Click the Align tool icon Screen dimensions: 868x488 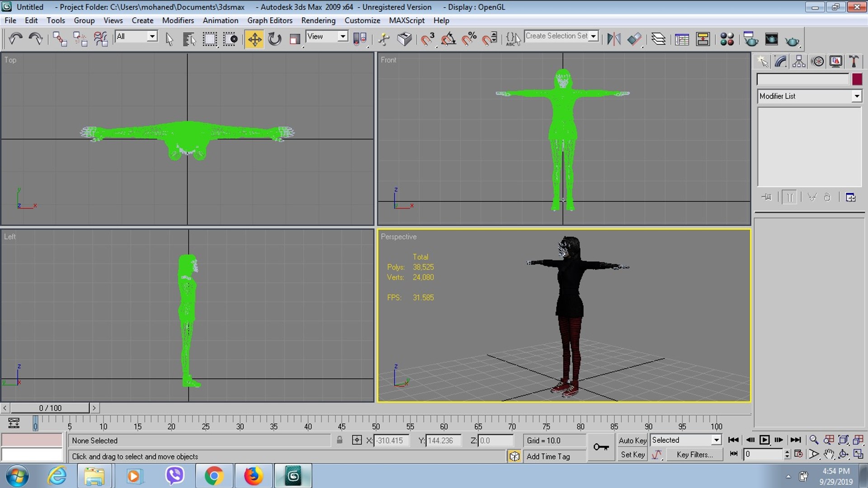point(634,39)
